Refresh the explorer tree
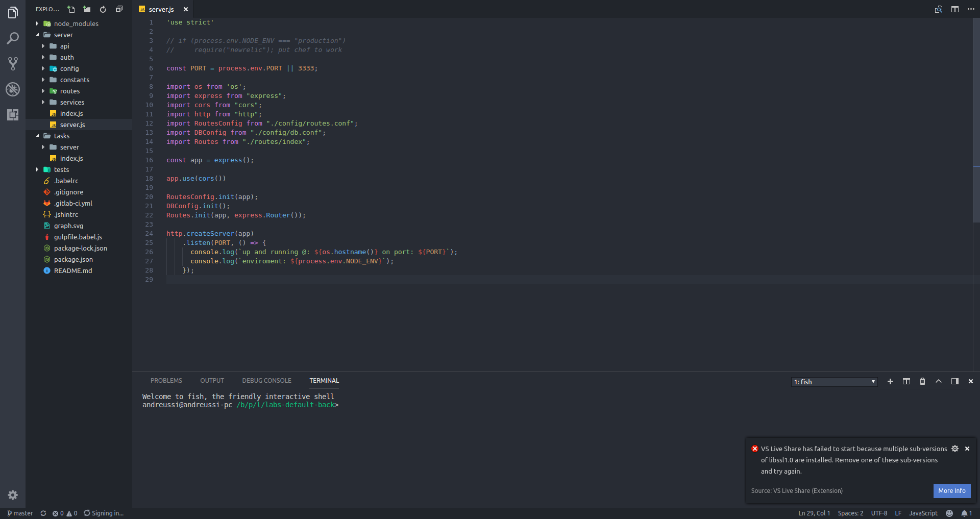This screenshot has height=519, width=980. (103, 9)
